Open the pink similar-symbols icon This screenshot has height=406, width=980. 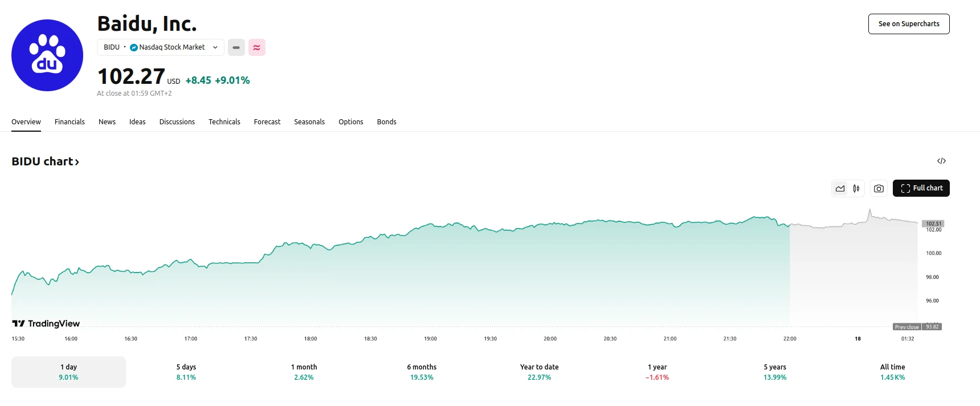tap(257, 47)
